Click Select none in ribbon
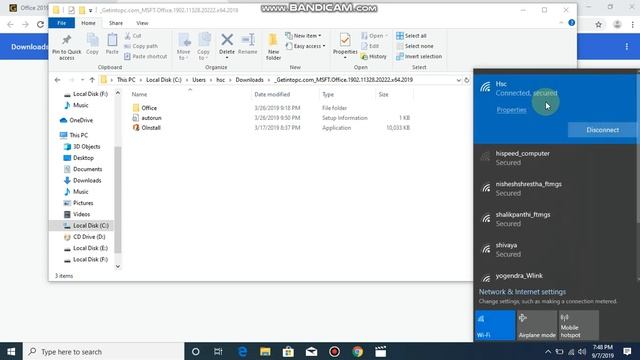Viewport: 640px width, 360px height. (415, 46)
